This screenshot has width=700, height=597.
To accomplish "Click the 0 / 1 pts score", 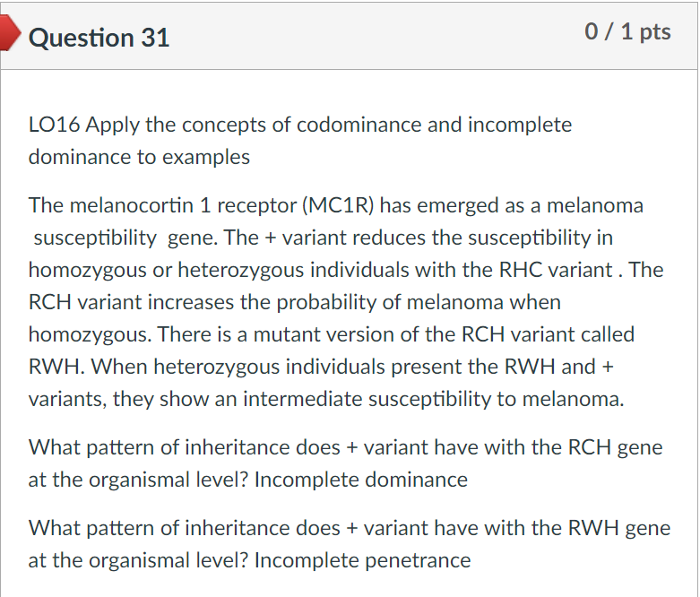I will pyautogui.click(x=627, y=31).
